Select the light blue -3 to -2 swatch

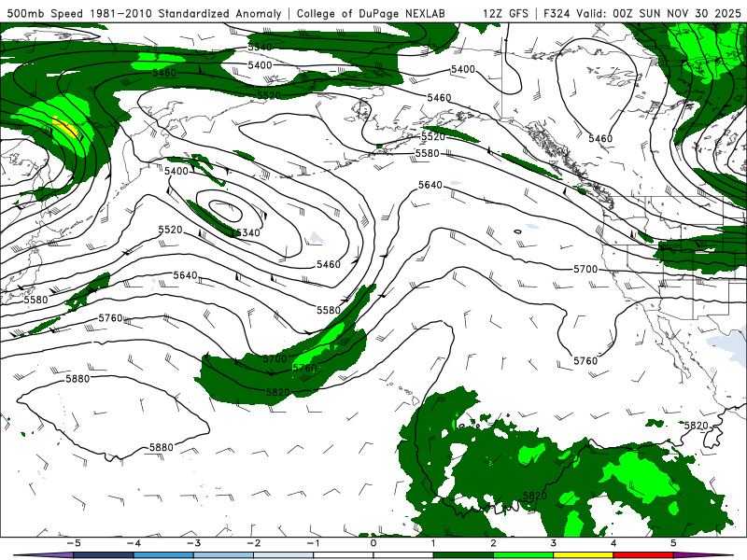pos(223,555)
